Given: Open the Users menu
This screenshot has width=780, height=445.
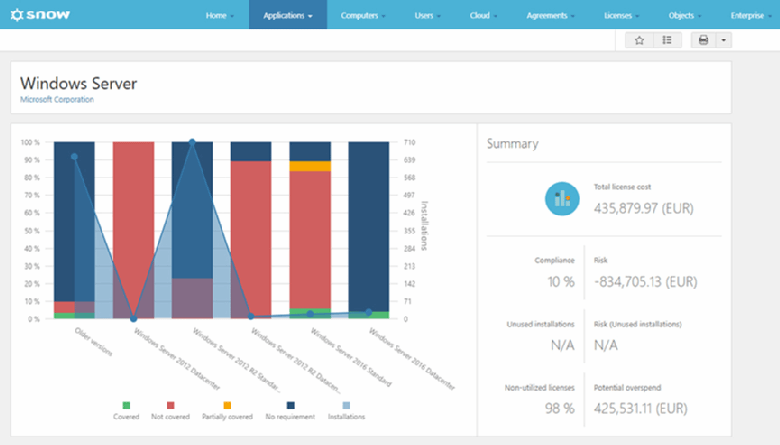Looking at the screenshot, I should 427,15.
